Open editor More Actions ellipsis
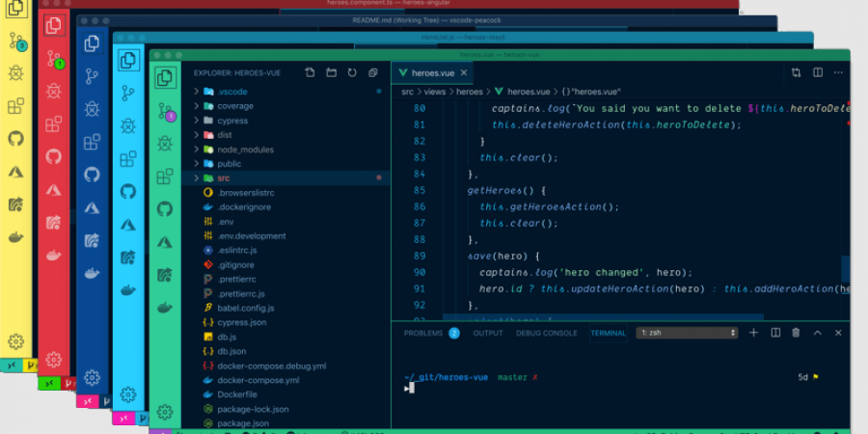The image size is (868, 434). pos(839,72)
